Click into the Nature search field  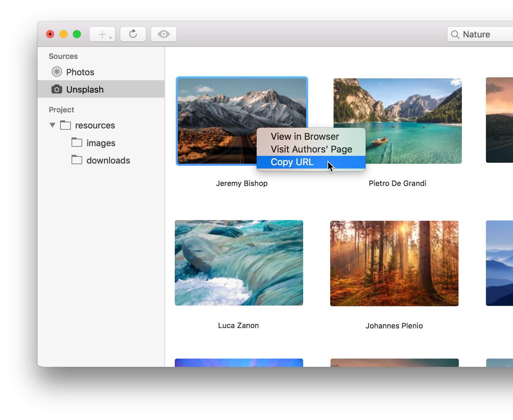click(485, 34)
